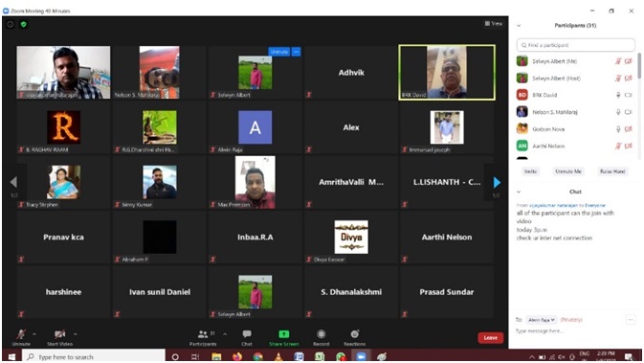Go to next gallery page arrow
644x363 pixels.
pos(497,182)
